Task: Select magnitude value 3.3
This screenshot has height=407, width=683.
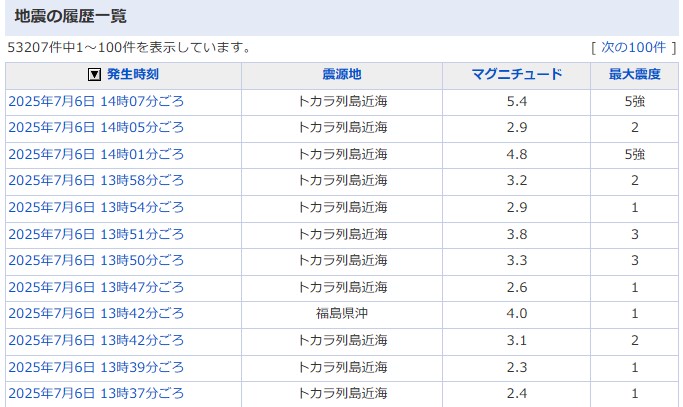Action: pyautogui.click(x=517, y=261)
